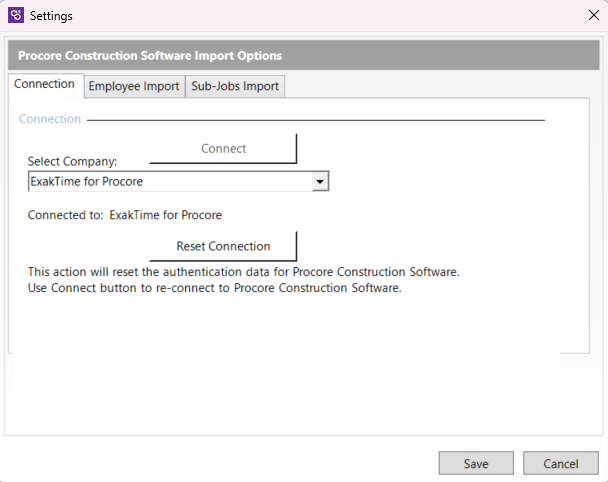Click the 'This action will reset the authentication' text
608x482 pixels.
pos(244,272)
